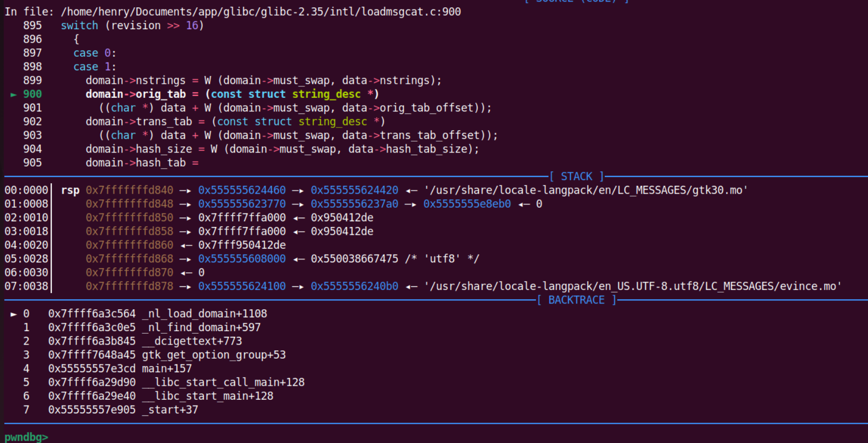Click source line number 895
Screen dimensions: 868x443
(x=32, y=26)
